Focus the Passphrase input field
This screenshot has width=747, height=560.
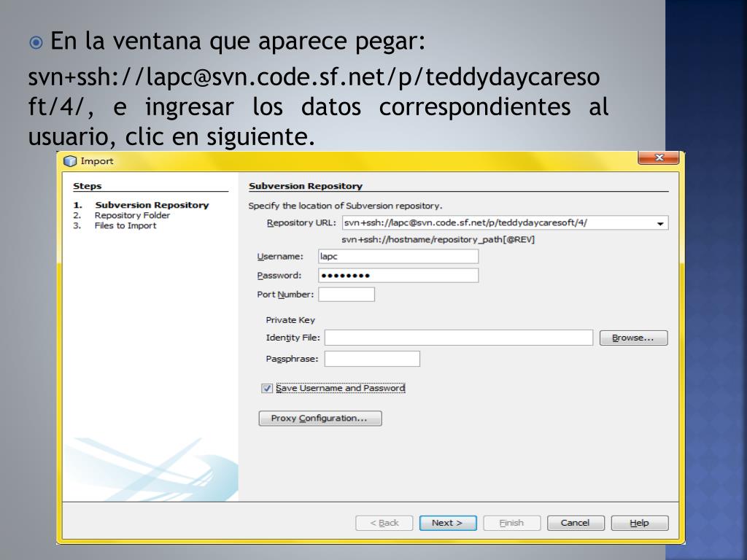point(372,359)
